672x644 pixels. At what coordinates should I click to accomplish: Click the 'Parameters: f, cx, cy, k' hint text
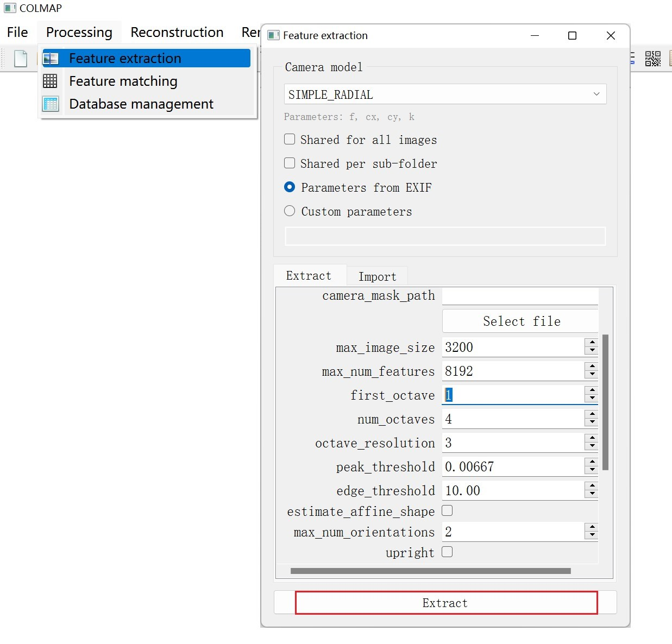tap(349, 117)
